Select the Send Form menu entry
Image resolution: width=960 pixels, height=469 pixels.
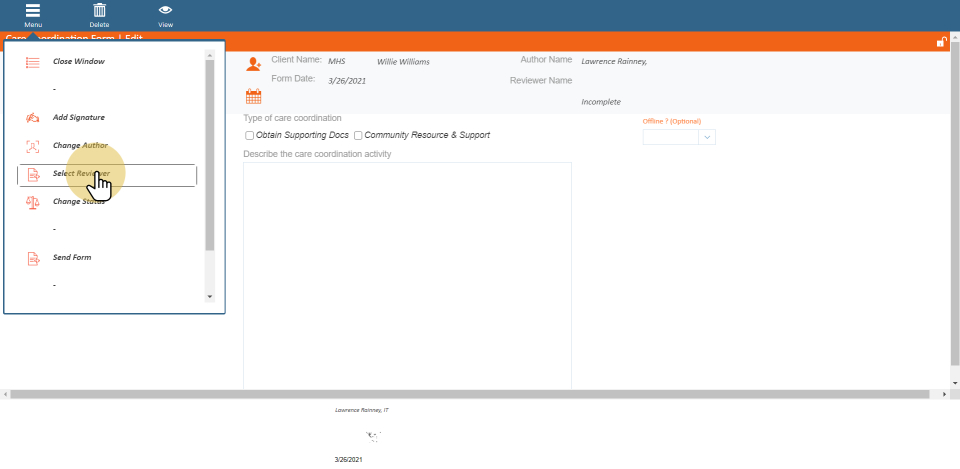pos(72,258)
